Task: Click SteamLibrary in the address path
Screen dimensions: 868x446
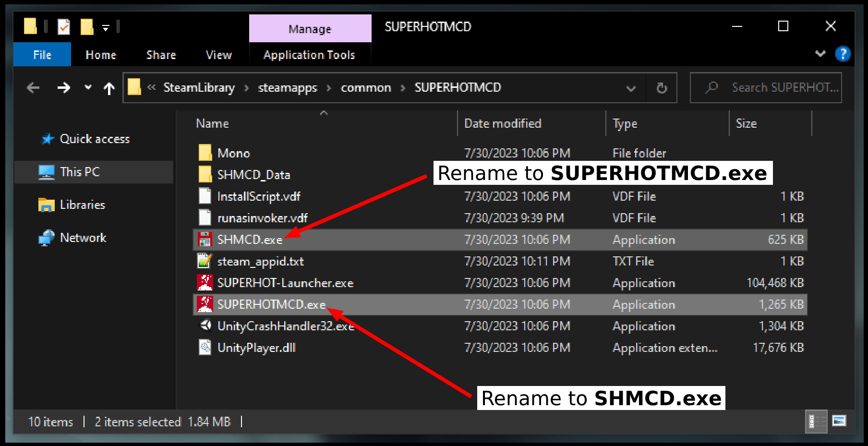Action: (199, 87)
